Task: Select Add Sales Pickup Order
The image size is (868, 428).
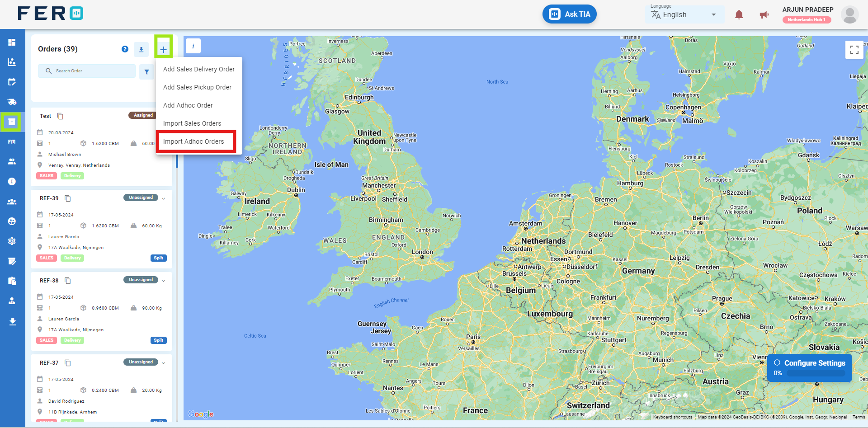Action: click(x=199, y=87)
